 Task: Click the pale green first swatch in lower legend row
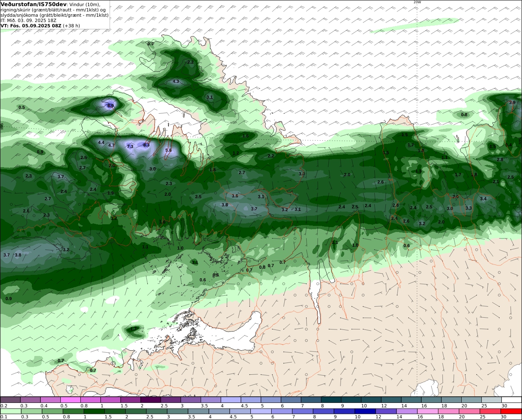click(x=10, y=411)
